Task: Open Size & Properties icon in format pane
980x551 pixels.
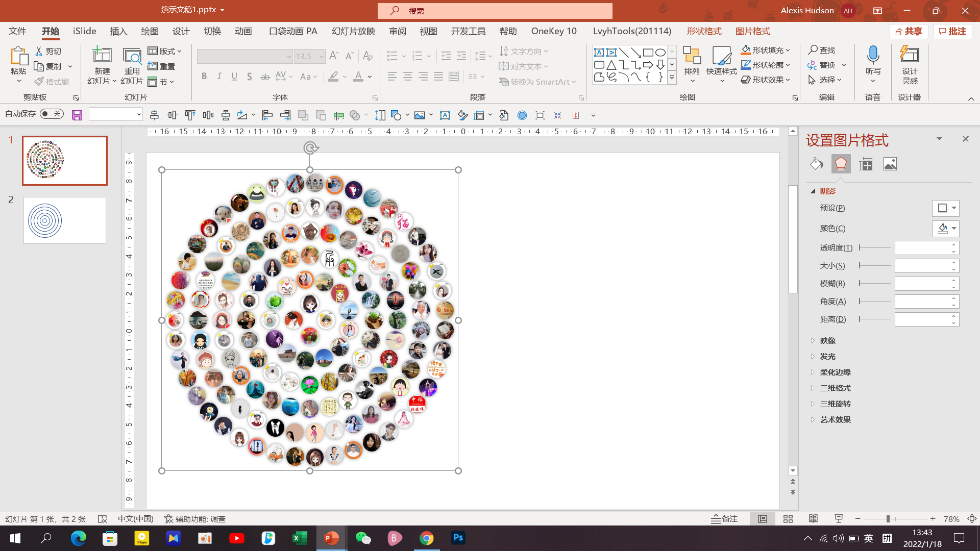Action: pos(866,164)
